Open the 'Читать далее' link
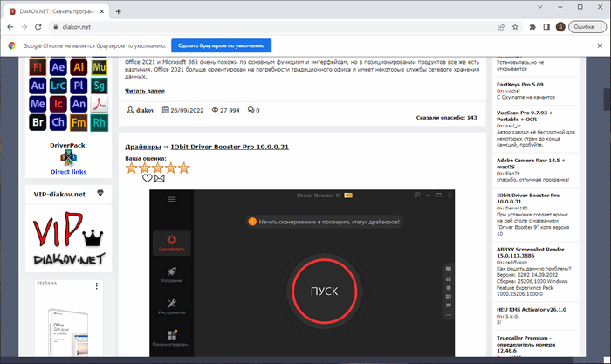Viewport: 611px width, 364px height. [145, 90]
